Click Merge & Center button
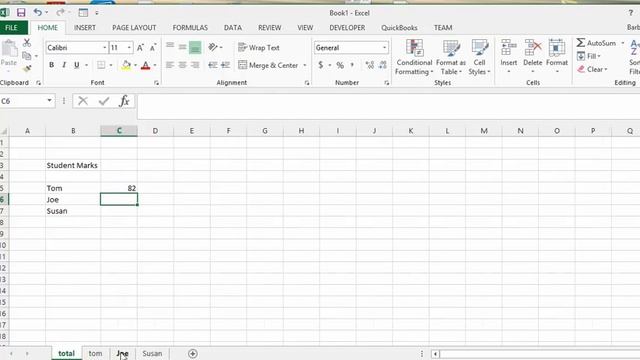640x360 pixels. click(268, 65)
